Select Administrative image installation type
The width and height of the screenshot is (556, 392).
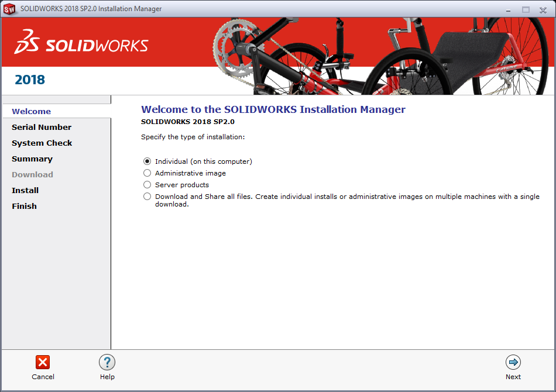(147, 173)
